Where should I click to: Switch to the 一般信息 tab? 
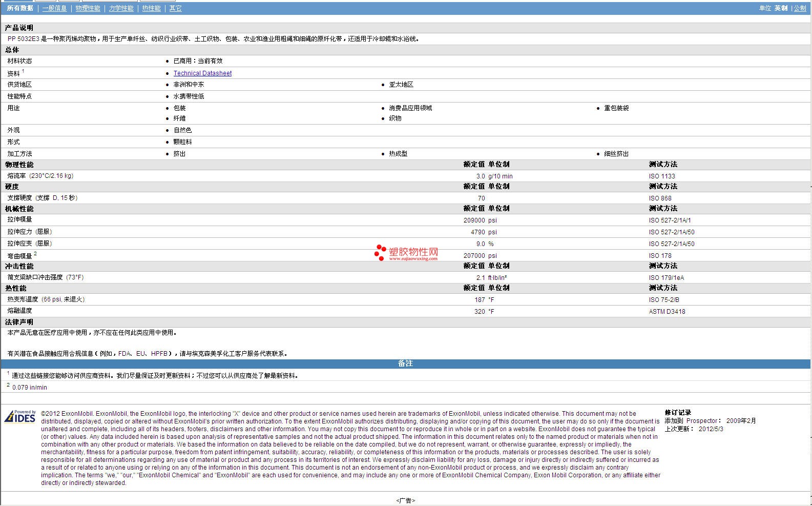[54, 8]
